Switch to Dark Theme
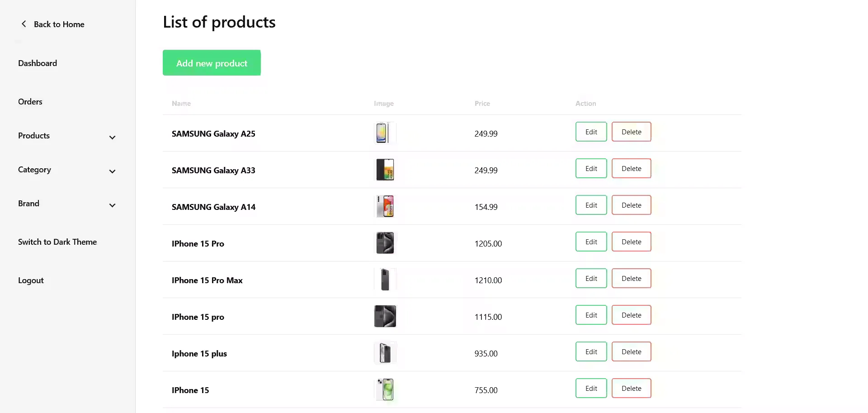Screen dimensions: 868x413 tap(57, 242)
